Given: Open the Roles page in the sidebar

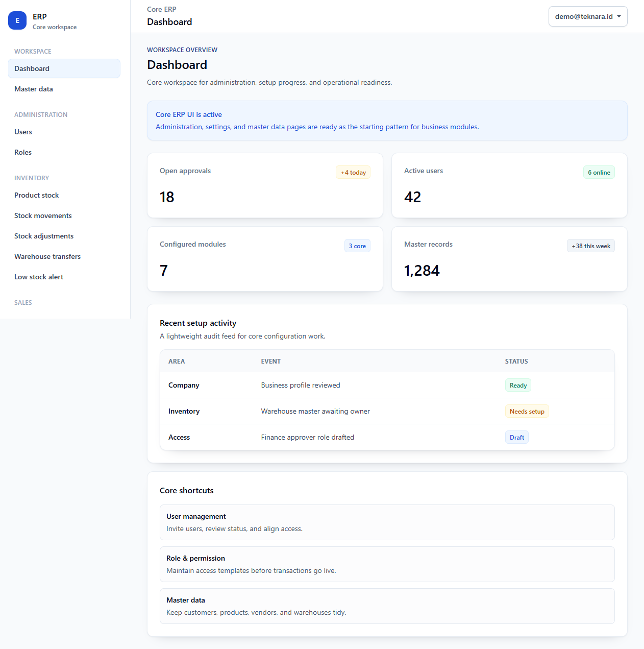Looking at the screenshot, I should coord(64,152).
